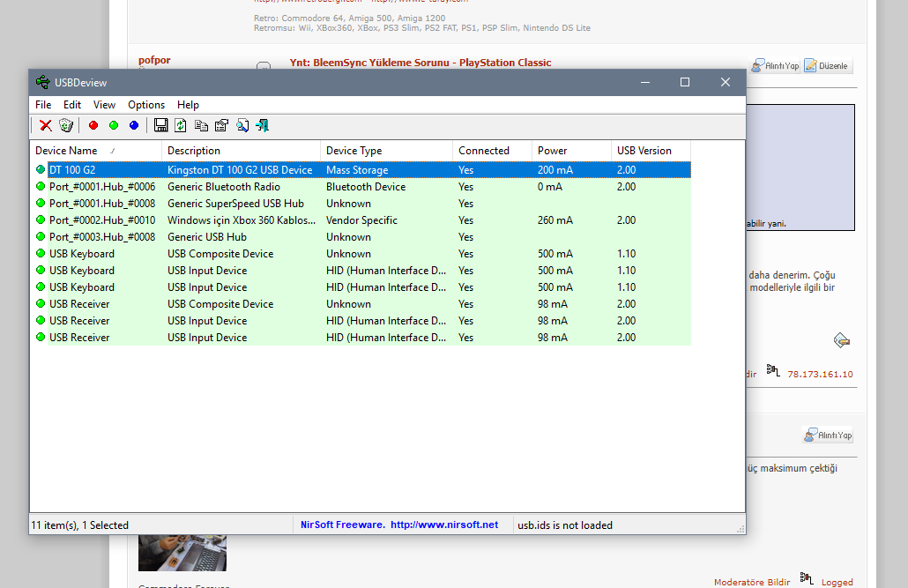Click the 0 mA power cell
The width and height of the screenshot is (908, 588).
coord(549,187)
